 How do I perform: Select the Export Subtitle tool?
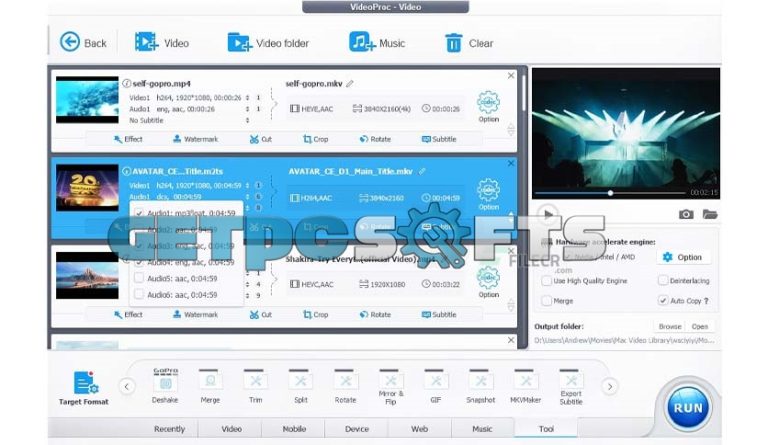coord(571,387)
